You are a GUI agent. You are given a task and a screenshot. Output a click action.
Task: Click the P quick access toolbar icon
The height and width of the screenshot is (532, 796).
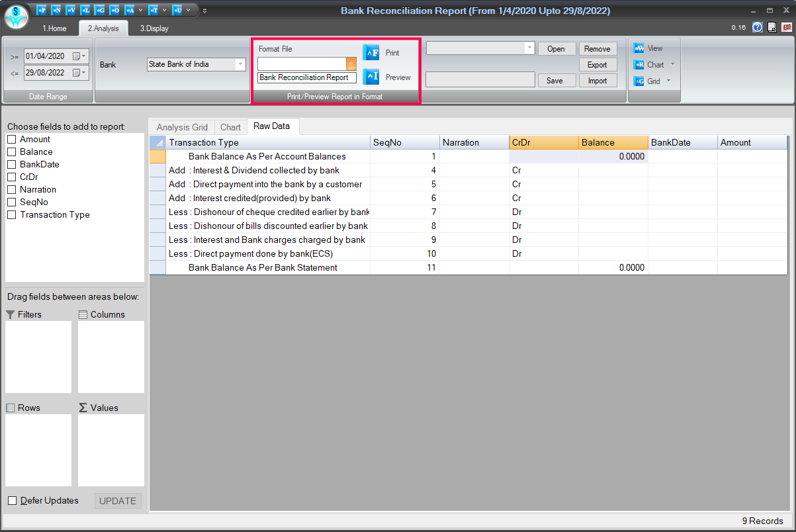[x=42, y=10]
